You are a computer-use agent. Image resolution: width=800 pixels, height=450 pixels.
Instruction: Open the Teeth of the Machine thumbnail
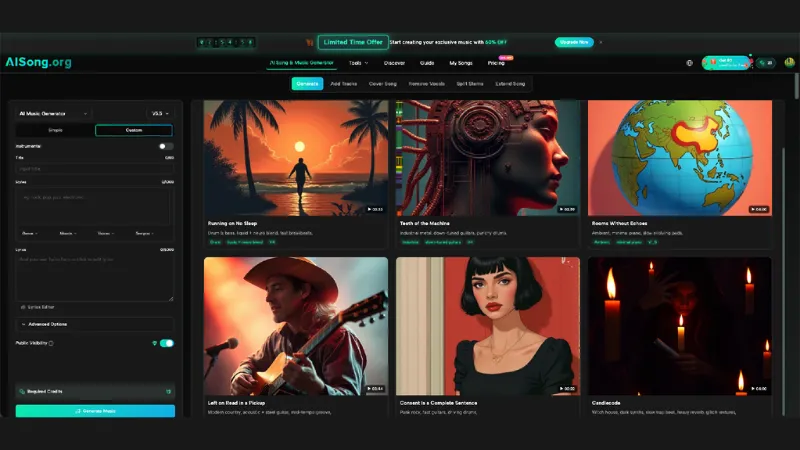tap(488, 158)
